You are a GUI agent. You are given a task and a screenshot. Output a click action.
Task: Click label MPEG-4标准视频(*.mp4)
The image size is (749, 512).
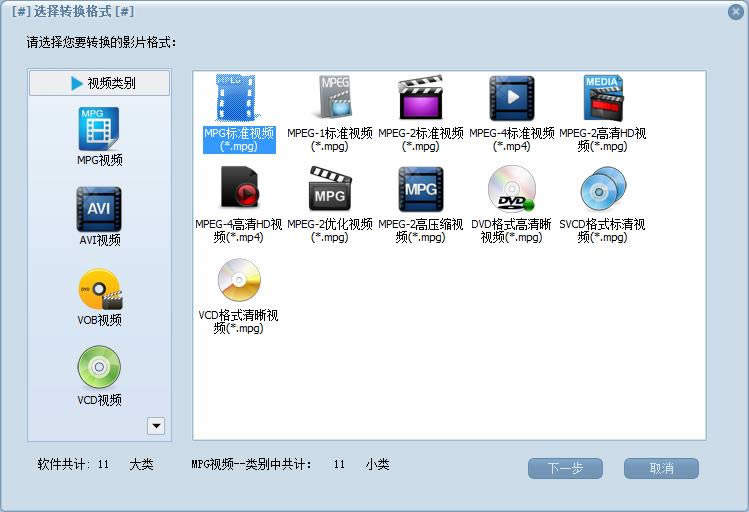pyautogui.click(x=512, y=139)
